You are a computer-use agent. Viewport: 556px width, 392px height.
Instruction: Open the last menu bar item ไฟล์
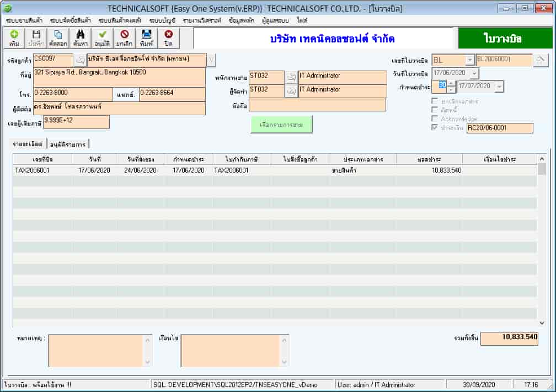point(302,20)
